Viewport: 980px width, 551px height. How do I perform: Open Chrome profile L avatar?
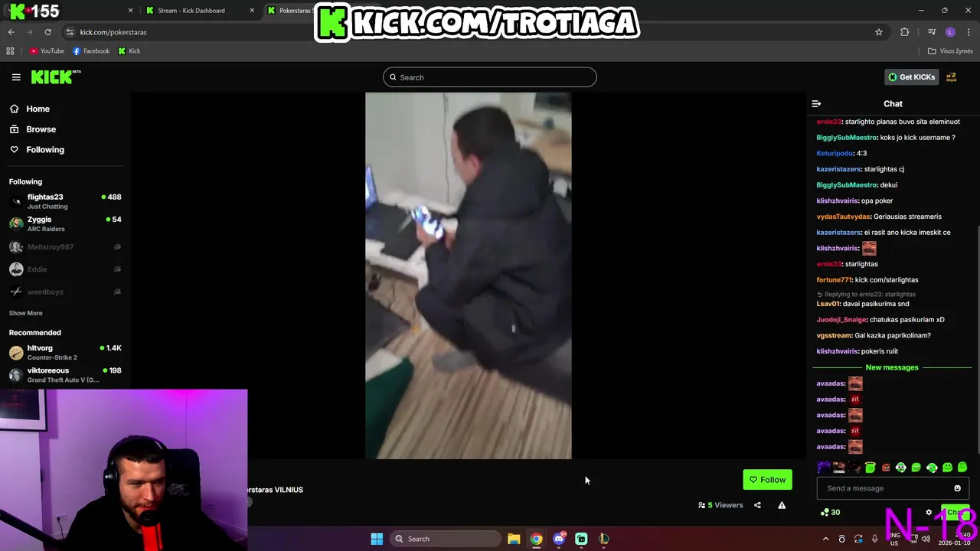coord(950,32)
